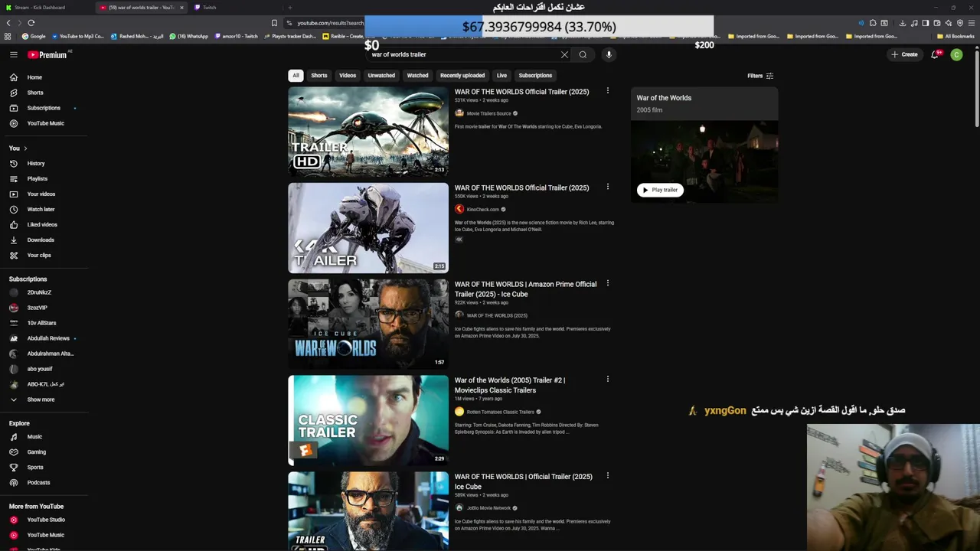Select the Videos filter chip
Image resolution: width=980 pixels, height=551 pixels.
[348, 75]
